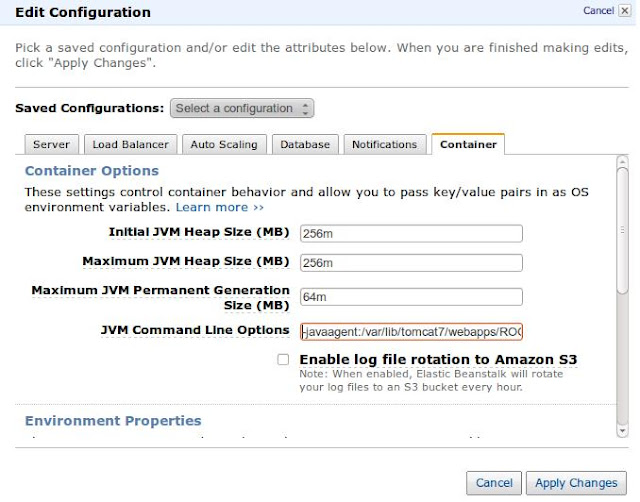Viewport: 640px width, 502px height.
Task: Click the scrollbar down arrow in the Container panel
Action: point(622,430)
